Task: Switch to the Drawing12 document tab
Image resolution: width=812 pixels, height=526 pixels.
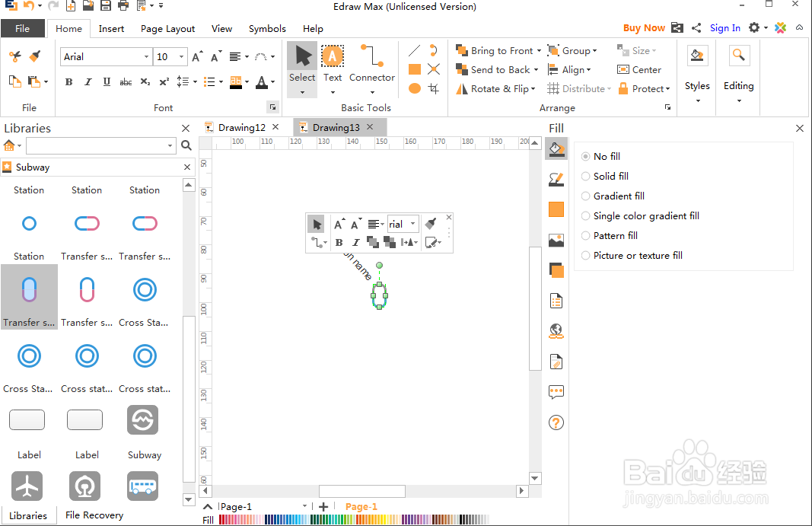Action: click(x=242, y=127)
